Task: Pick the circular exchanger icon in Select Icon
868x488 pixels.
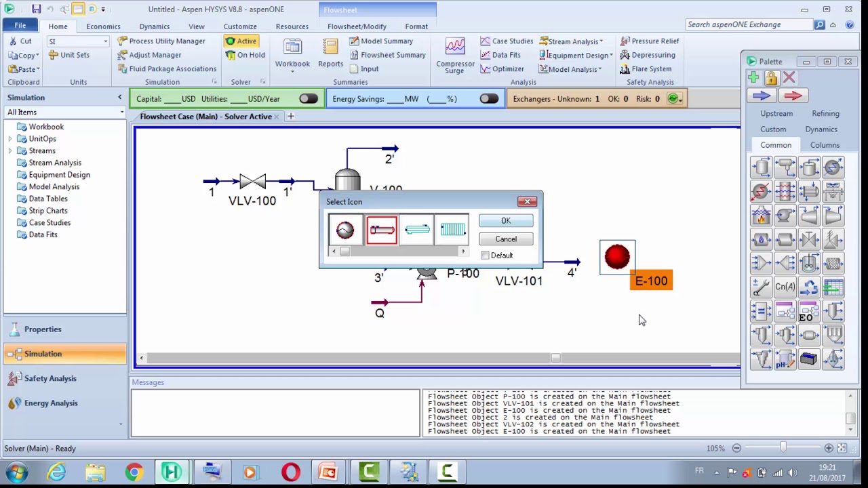Action: [345, 230]
